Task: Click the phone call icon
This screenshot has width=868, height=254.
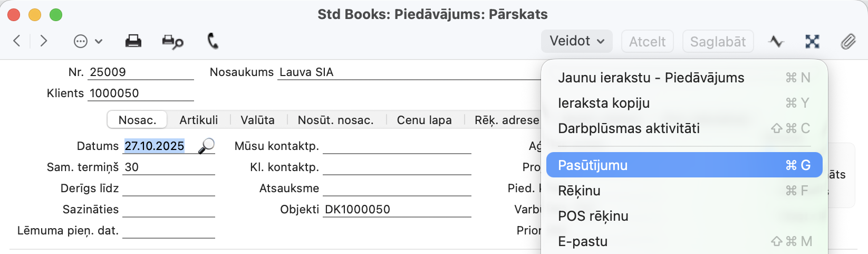Action: 213,41
